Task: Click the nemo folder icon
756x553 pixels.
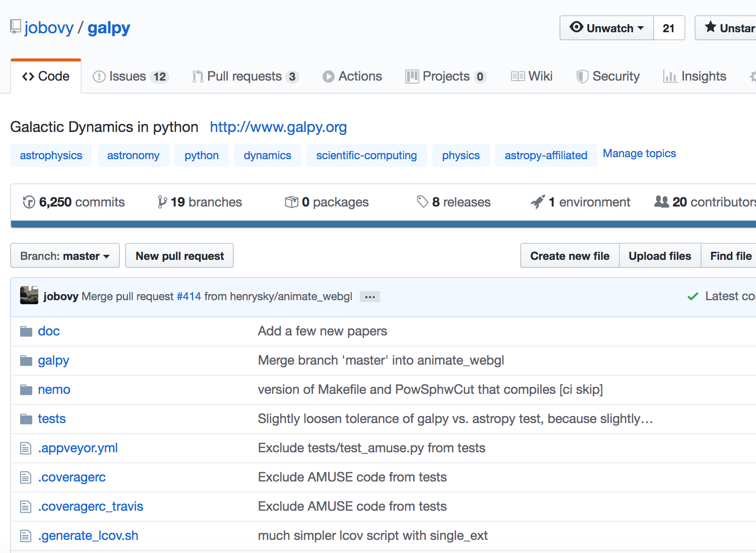Action: point(26,390)
